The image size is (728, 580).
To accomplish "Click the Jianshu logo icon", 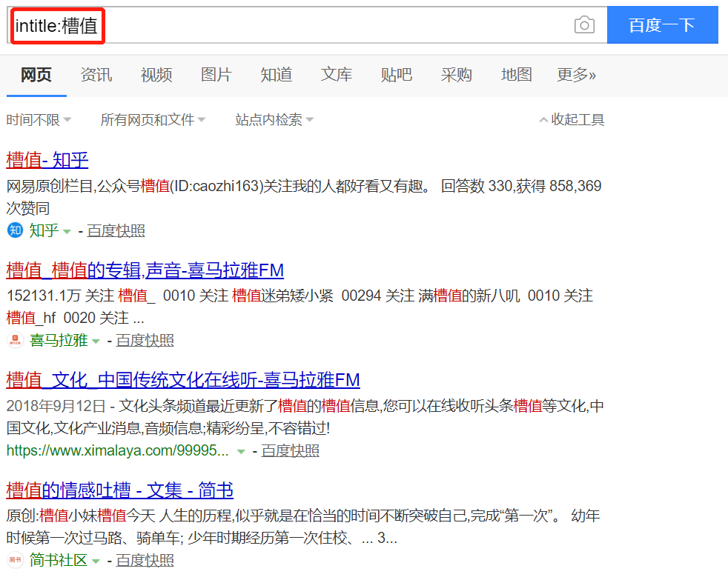I will [x=15, y=560].
